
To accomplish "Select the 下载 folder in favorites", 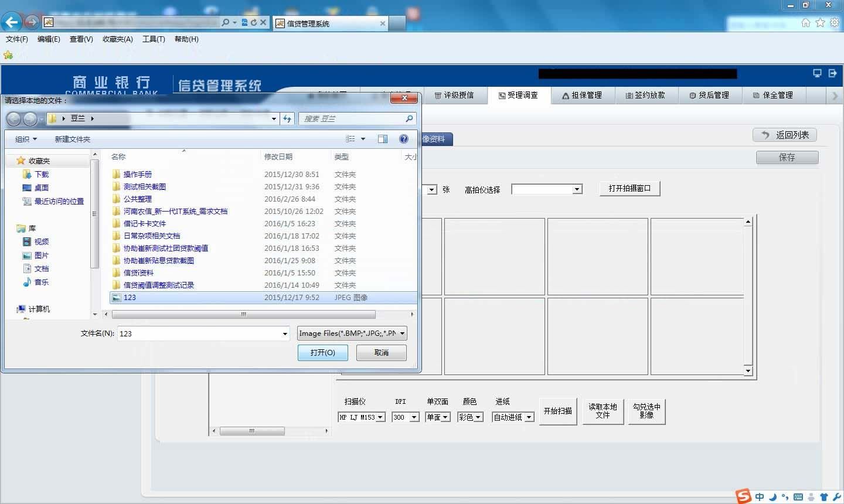I will tap(41, 174).
